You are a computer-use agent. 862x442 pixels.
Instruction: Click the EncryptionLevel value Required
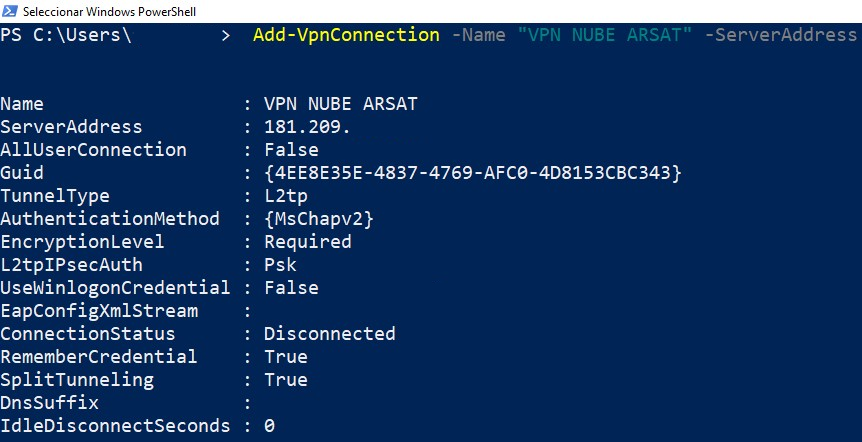pos(308,242)
